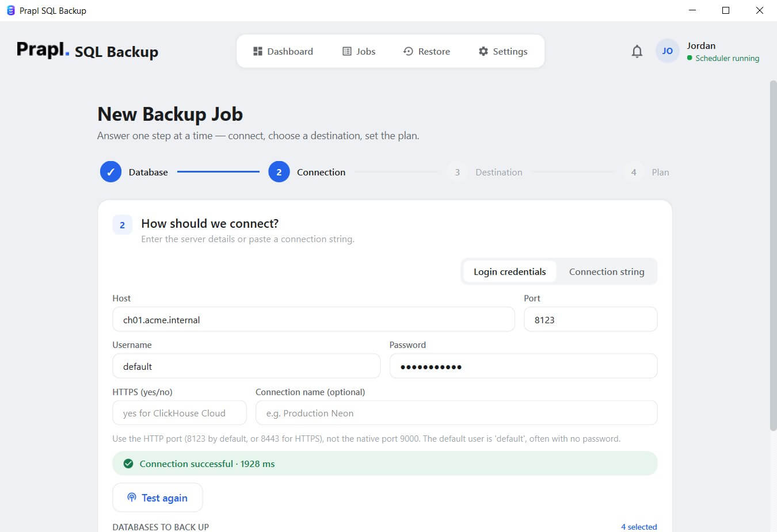Click the 'Scheduler running' status text
Screen dimensions: 777x532
pos(727,58)
